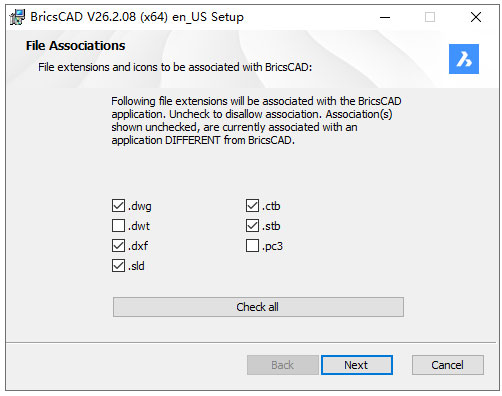Click the blue BricsCAD logo
Viewport: 502px width, 396px height.
(x=463, y=59)
